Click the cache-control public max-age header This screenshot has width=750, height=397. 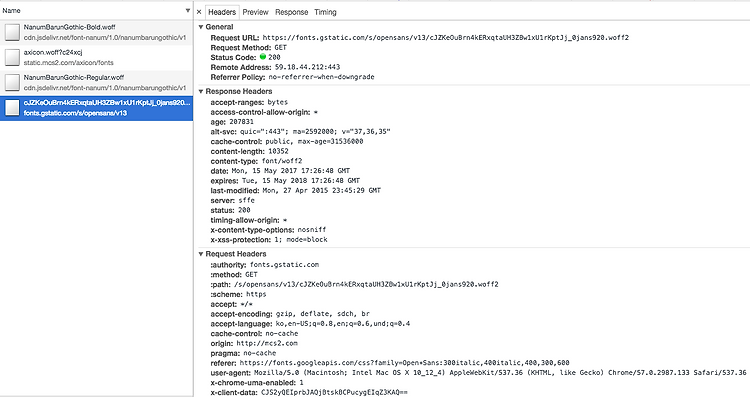(x=287, y=142)
